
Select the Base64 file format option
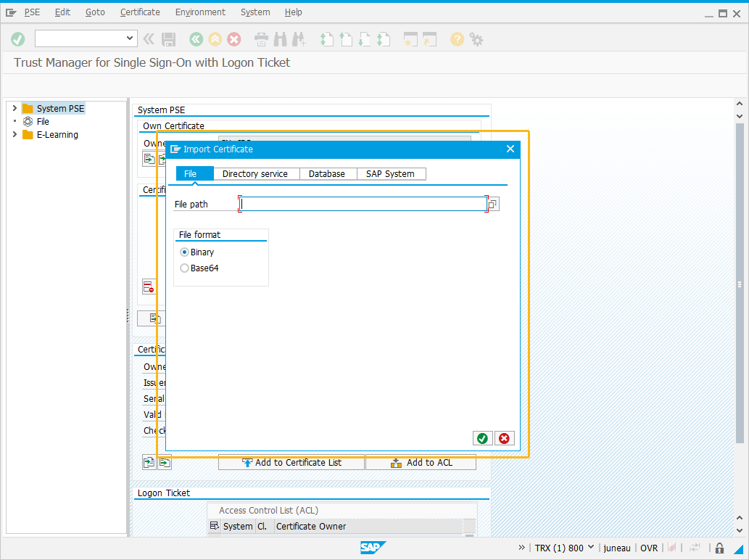pyautogui.click(x=184, y=268)
